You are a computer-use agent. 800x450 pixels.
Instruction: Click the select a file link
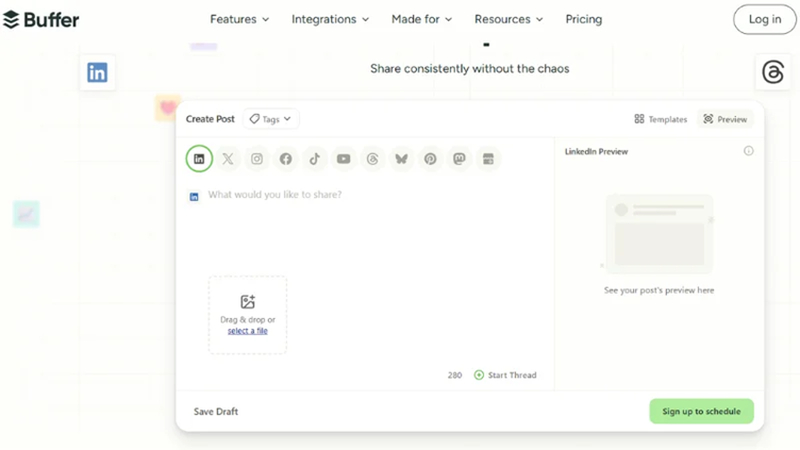247,331
